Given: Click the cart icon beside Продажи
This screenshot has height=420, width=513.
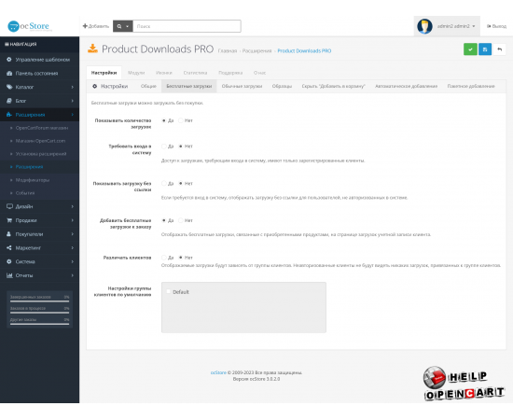Looking at the screenshot, I should tap(9, 220).
